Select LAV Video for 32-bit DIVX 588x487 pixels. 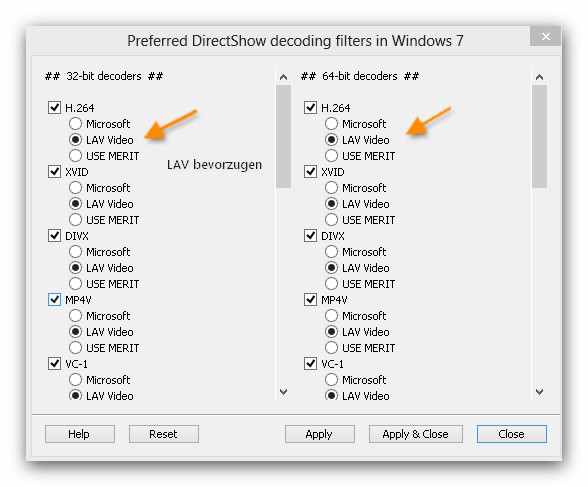[75, 268]
